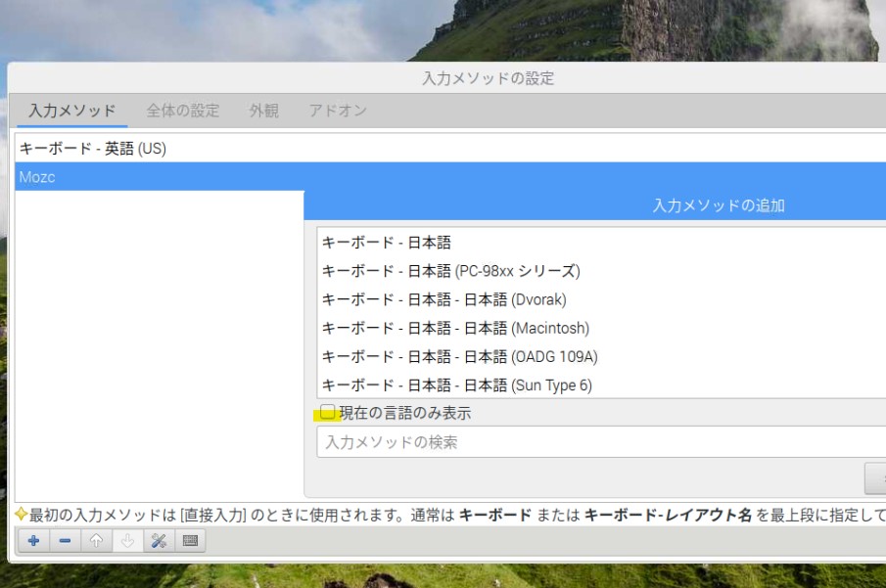Screen dimensions: 886x588
Task: Switch to the 外観 tab
Action: pos(264,111)
